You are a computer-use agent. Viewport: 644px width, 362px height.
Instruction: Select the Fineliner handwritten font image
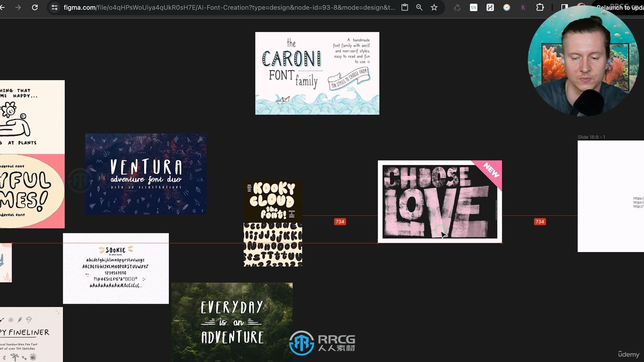[31, 335]
